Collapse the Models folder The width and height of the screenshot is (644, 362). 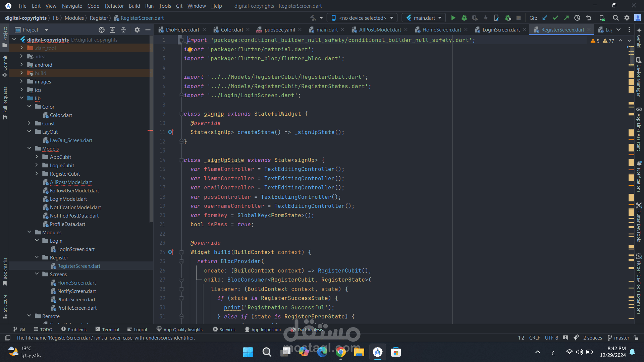[29, 148]
